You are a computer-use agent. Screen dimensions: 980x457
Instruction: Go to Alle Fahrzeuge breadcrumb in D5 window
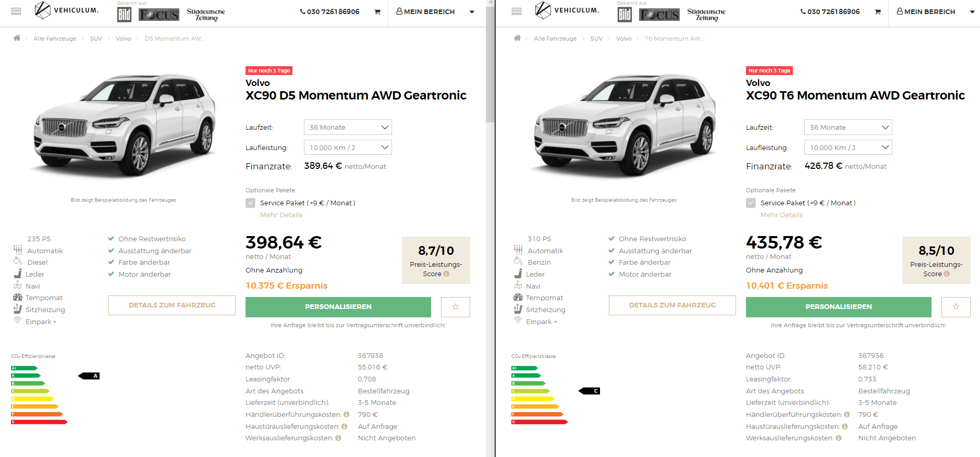coord(55,39)
